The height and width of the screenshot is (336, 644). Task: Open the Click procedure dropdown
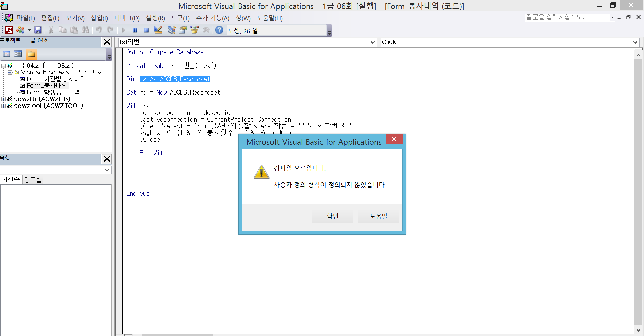click(x=635, y=42)
